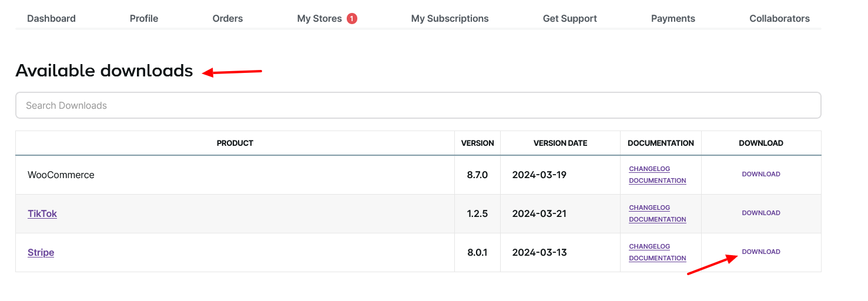868x301 pixels.
Task: Go to the Profile tab
Action: [144, 18]
